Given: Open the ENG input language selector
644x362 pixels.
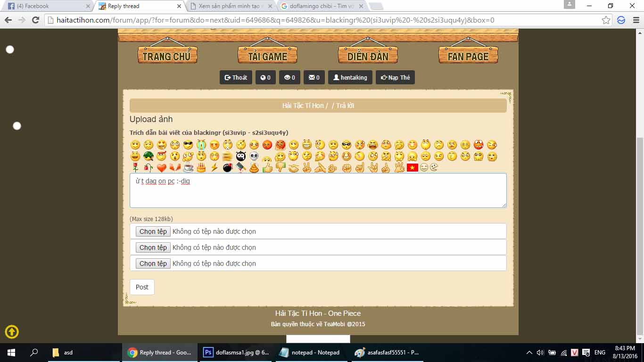Looking at the screenshot, I should [600, 353].
